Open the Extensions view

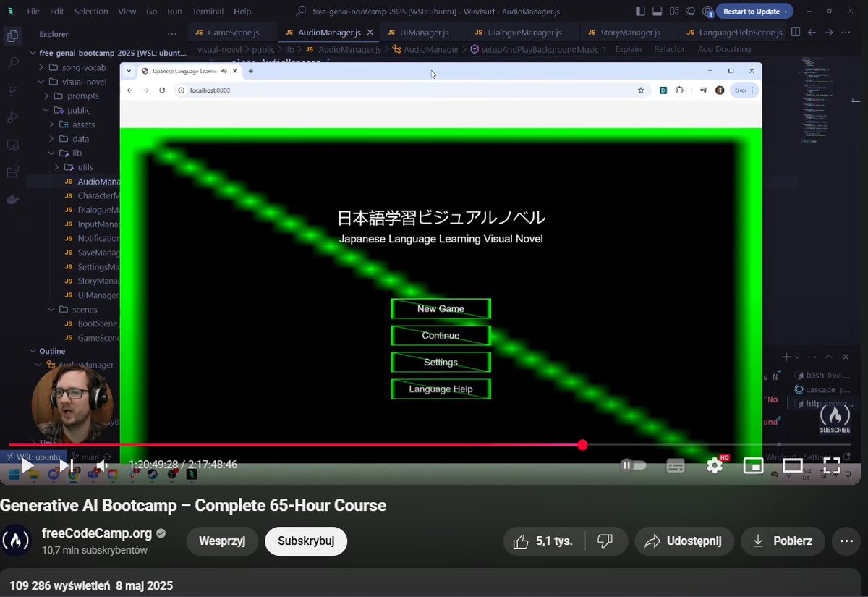coord(12,172)
